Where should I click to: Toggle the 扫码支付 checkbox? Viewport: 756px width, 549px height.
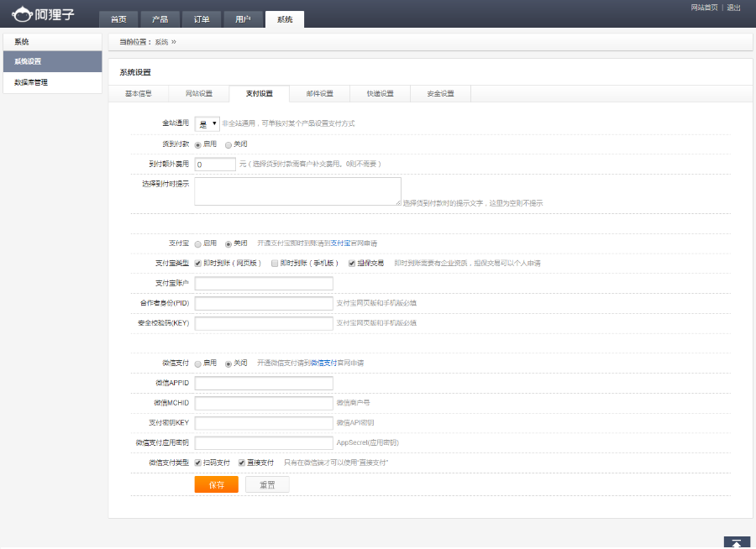197,463
